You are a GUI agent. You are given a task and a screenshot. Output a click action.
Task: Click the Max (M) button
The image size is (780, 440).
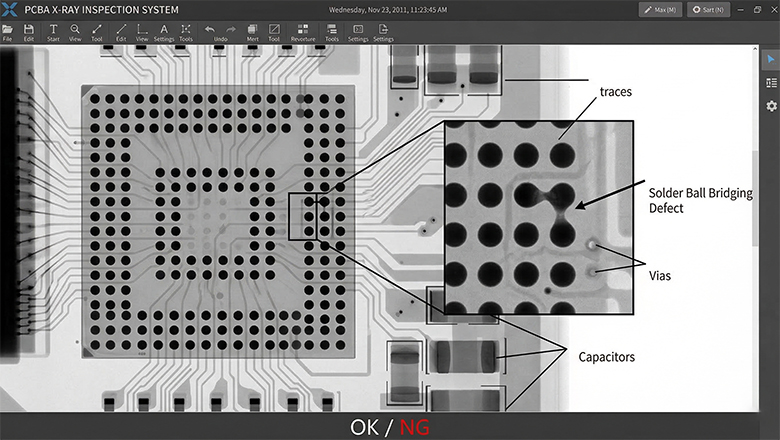click(x=661, y=9)
